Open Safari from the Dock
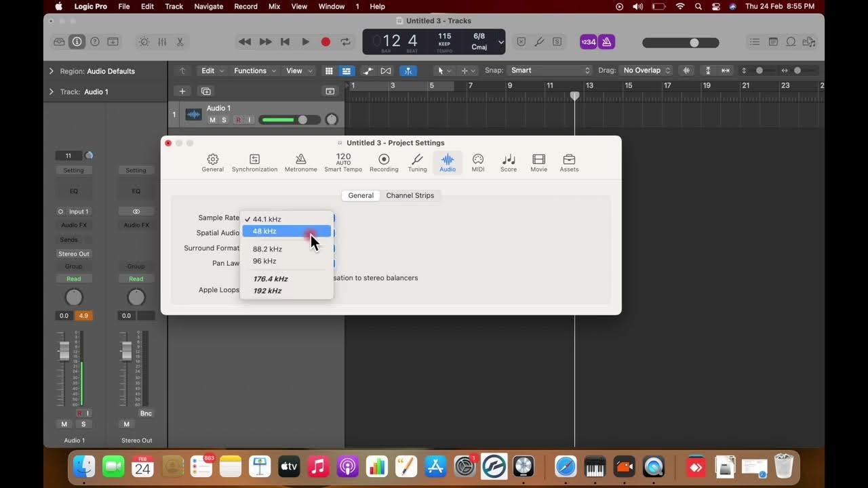This screenshot has width=868, height=488. pyautogui.click(x=566, y=466)
